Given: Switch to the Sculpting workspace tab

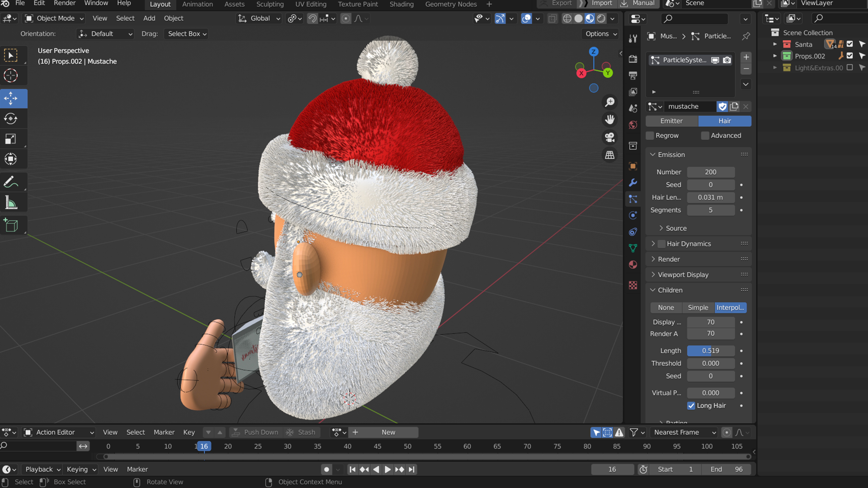Looking at the screenshot, I should (270, 4).
